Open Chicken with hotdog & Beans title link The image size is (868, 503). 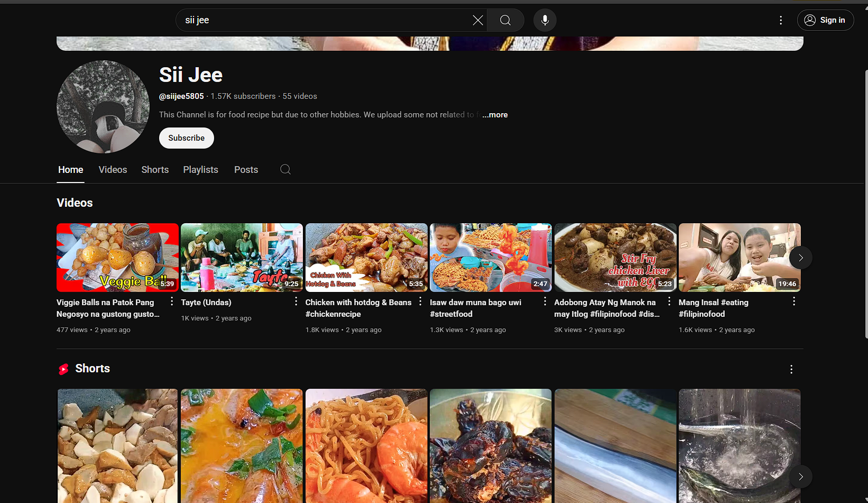click(358, 303)
